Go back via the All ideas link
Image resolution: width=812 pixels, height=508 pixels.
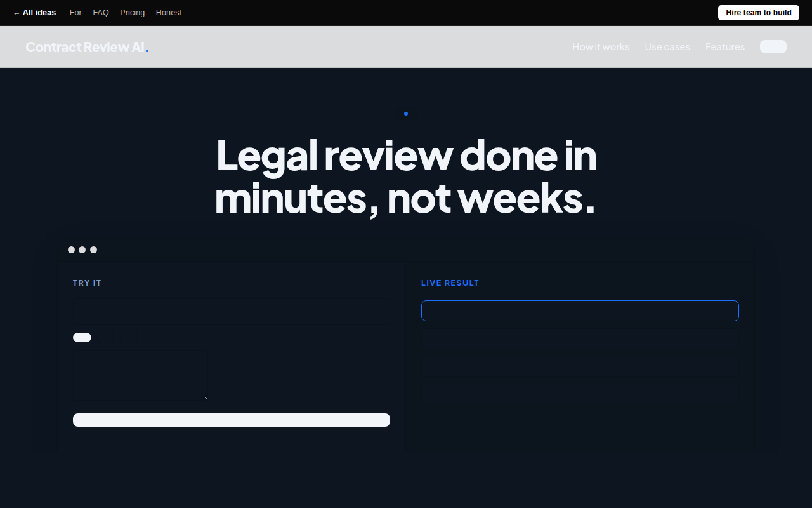[34, 13]
